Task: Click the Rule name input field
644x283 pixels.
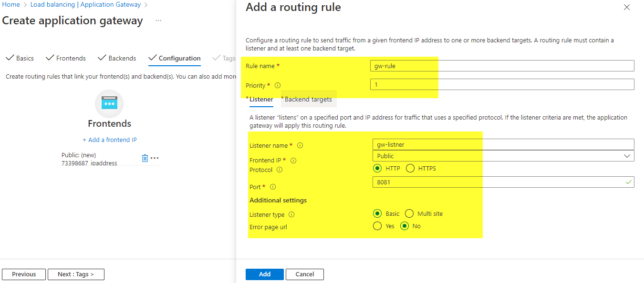Action: click(x=502, y=66)
